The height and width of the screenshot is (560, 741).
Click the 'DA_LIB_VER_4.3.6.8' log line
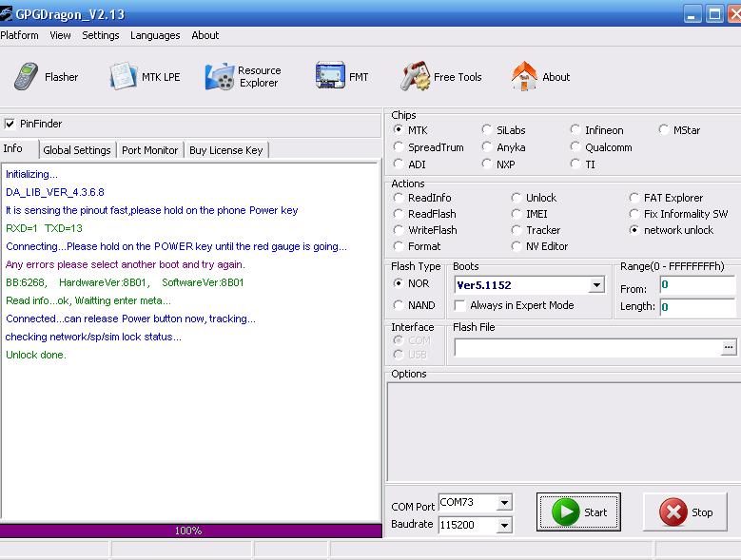(x=55, y=192)
